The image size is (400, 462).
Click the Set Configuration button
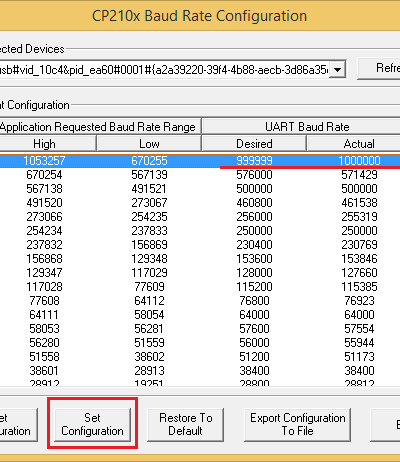pyautogui.click(x=92, y=424)
